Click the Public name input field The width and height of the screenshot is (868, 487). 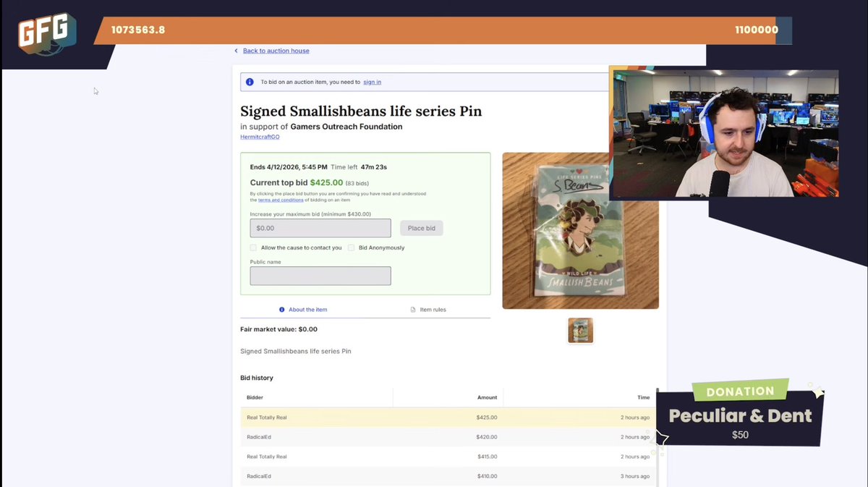(x=320, y=276)
